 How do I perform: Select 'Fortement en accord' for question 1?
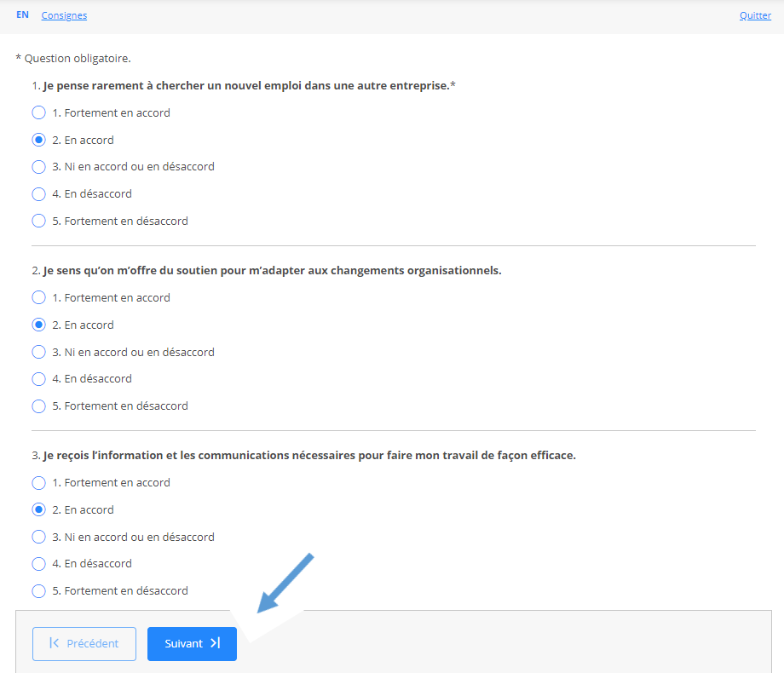[x=38, y=113]
